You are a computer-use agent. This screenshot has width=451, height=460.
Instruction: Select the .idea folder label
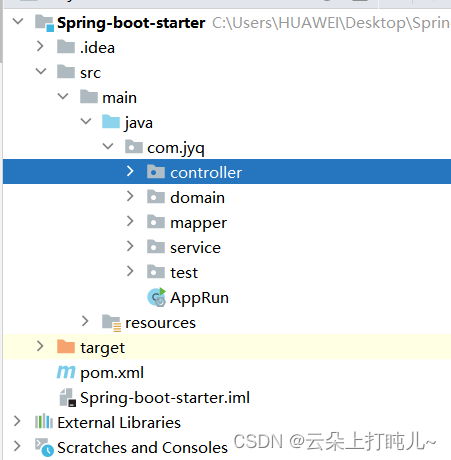(x=97, y=48)
